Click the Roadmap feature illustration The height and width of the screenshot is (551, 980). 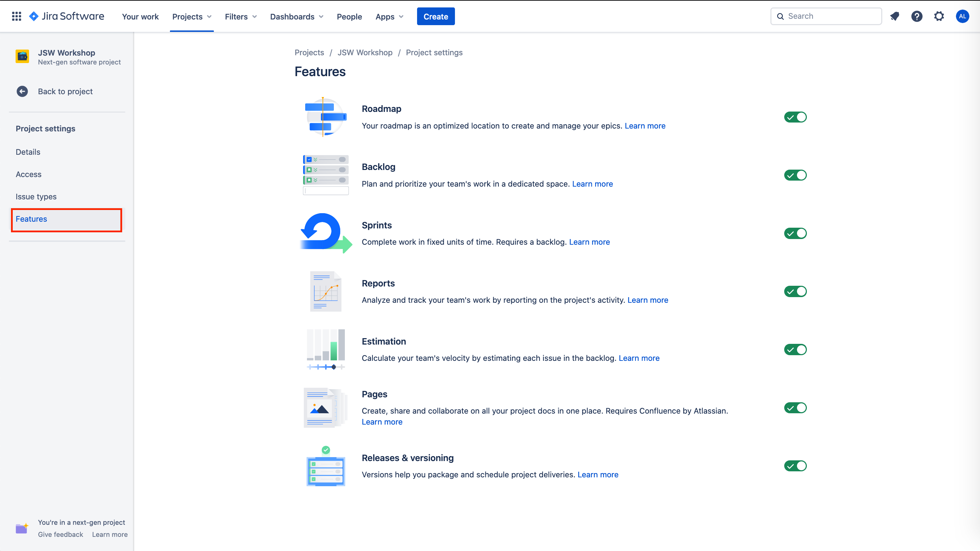tap(326, 117)
